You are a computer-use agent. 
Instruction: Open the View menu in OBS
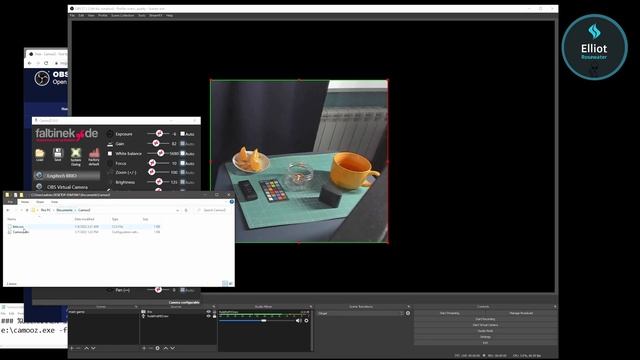click(x=91, y=16)
